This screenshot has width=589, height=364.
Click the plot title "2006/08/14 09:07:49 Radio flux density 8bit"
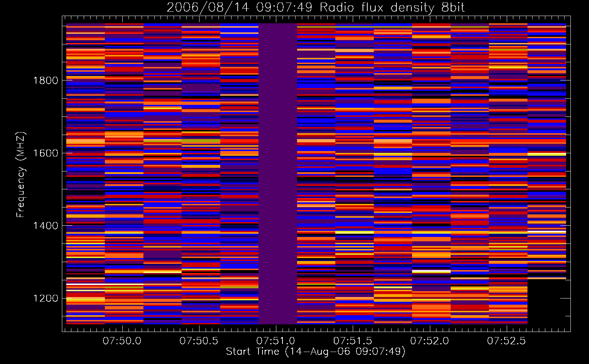tap(316, 7)
